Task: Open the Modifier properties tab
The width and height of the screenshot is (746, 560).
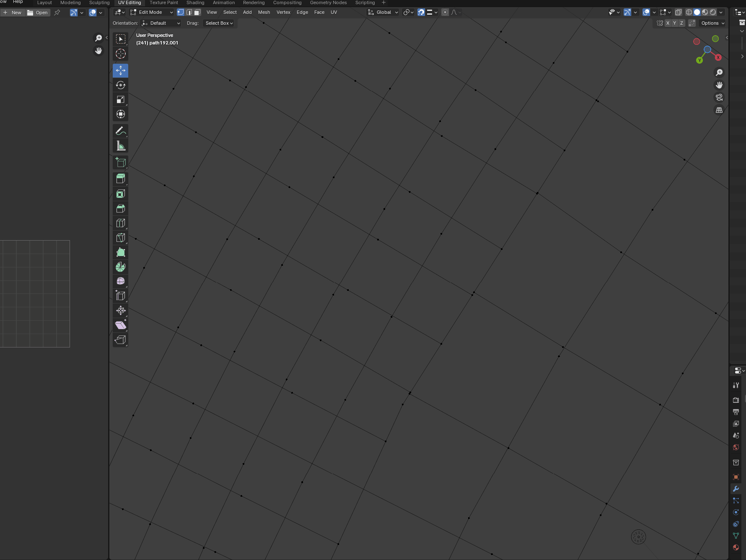Action: point(736,489)
